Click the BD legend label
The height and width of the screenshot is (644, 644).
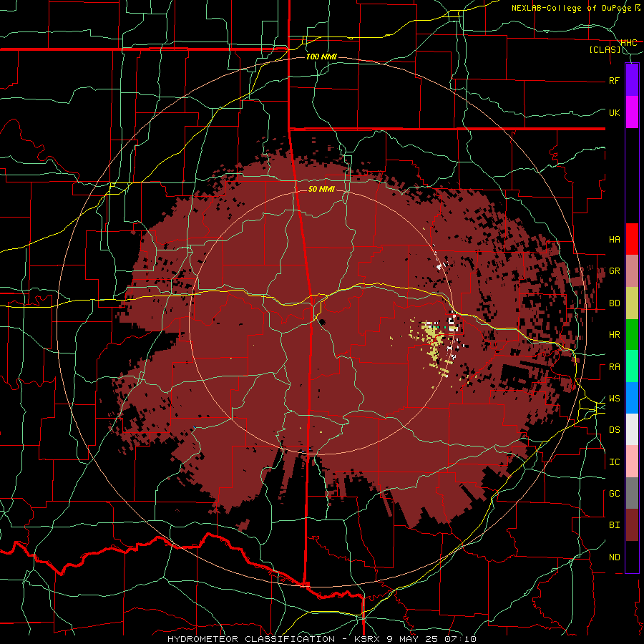click(614, 303)
